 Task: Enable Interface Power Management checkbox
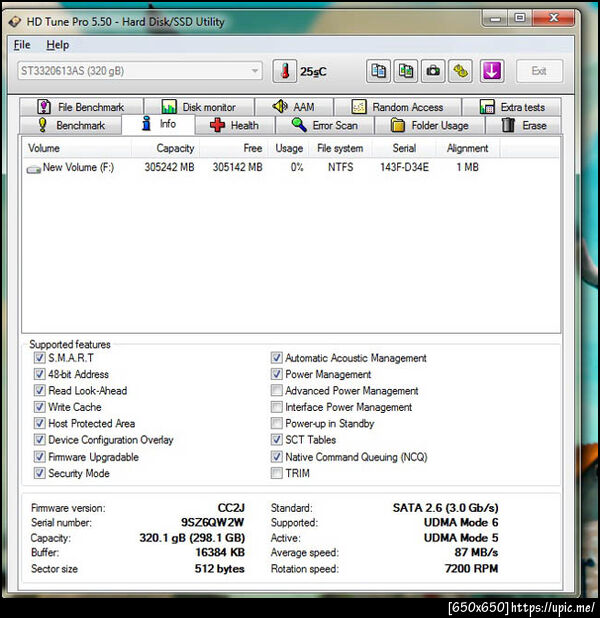277,407
